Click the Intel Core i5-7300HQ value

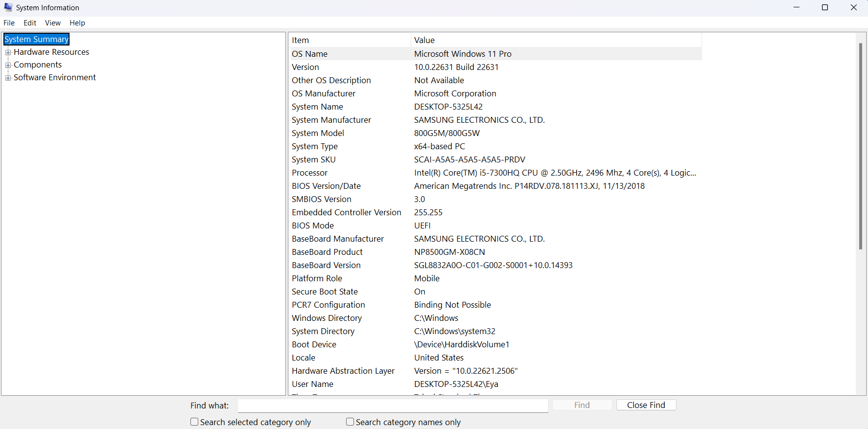pyautogui.click(x=555, y=173)
